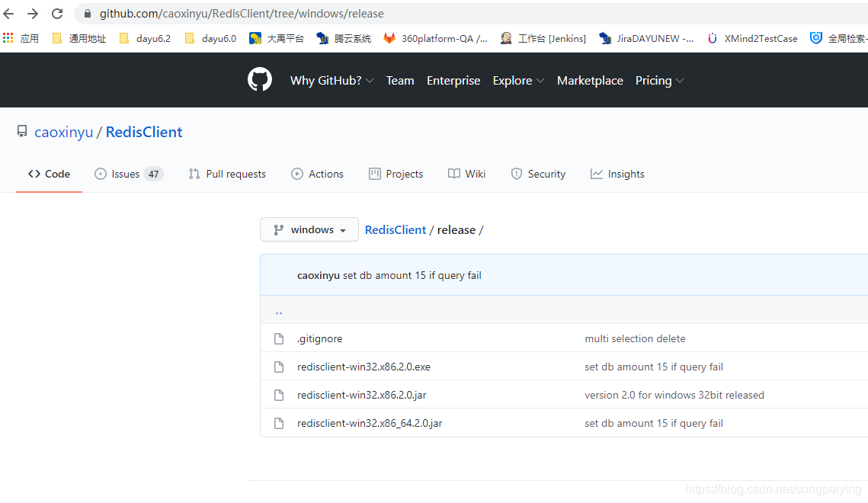Switch to the Projects tab
868x503 pixels.
click(396, 174)
